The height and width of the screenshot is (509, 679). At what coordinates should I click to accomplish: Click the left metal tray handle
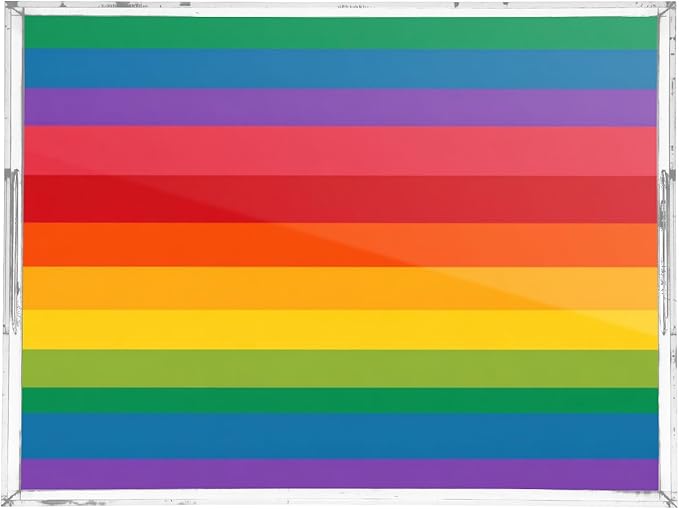(13, 251)
